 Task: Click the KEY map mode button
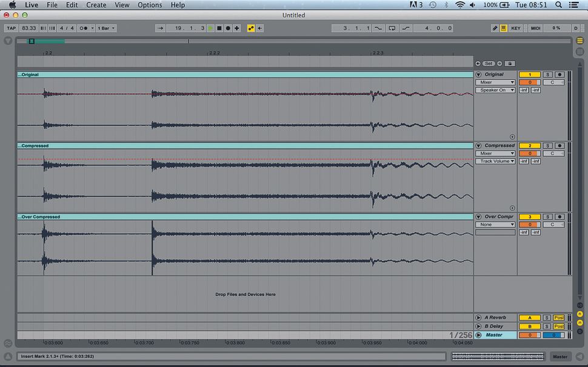515,28
